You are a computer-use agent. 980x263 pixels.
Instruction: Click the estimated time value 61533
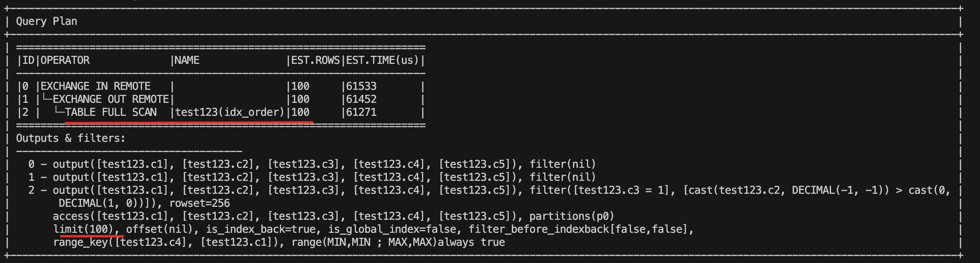[x=361, y=86]
